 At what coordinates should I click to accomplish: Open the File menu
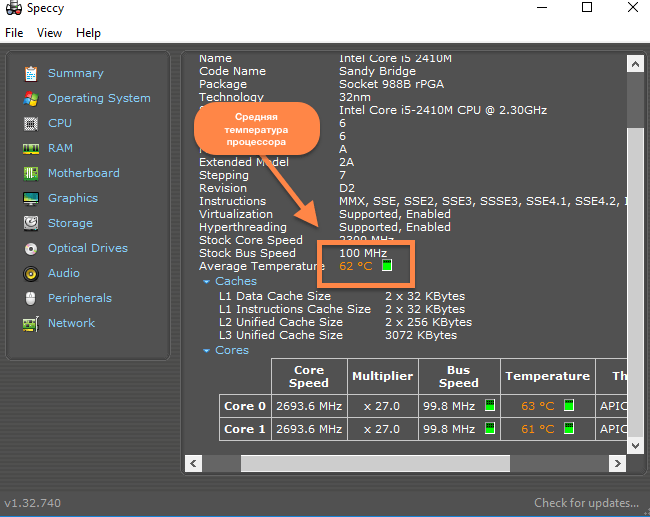click(14, 33)
